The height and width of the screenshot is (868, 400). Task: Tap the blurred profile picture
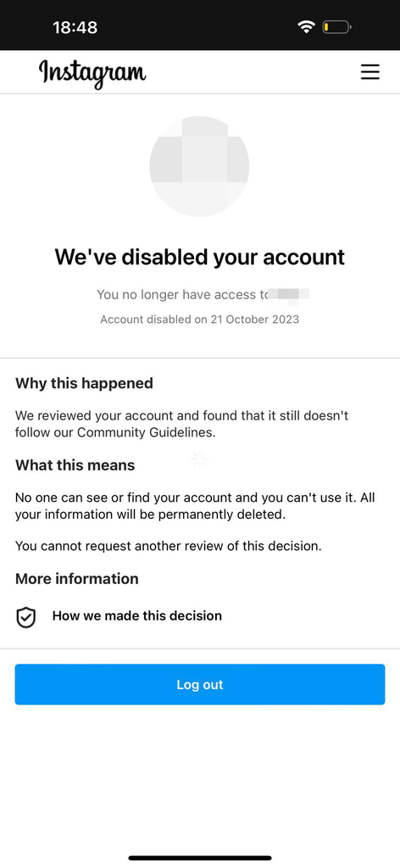tap(199, 166)
